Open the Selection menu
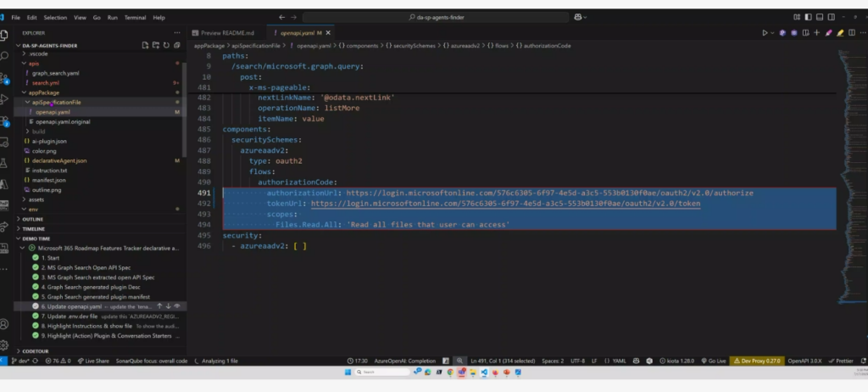 point(55,17)
